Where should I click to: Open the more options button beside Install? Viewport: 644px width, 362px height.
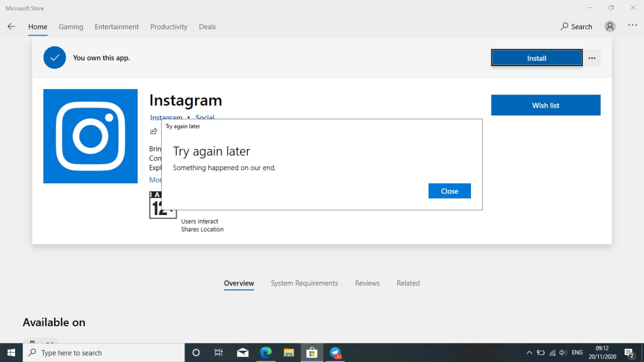click(592, 58)
